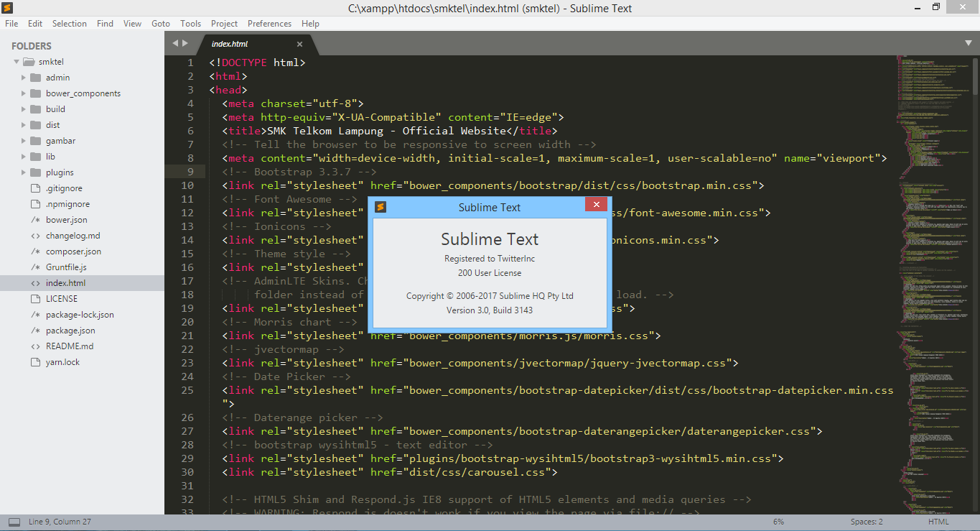This screenshot has width=980, height=531.
Task: Open the Preferences menu
Action: click(269, 24)
